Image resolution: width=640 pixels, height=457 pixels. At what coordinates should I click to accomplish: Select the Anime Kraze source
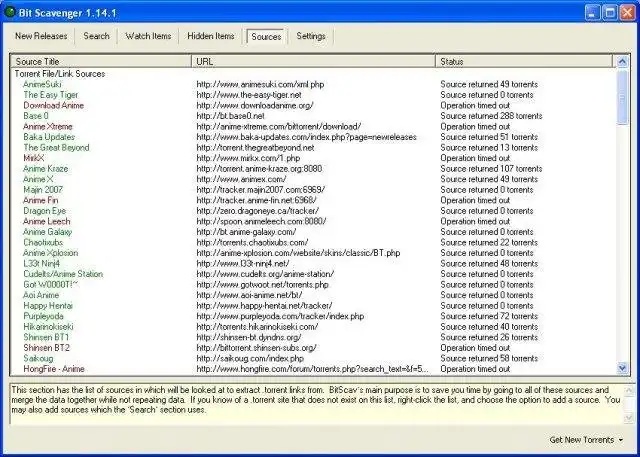pyautogui.click(x=46, y=169)
